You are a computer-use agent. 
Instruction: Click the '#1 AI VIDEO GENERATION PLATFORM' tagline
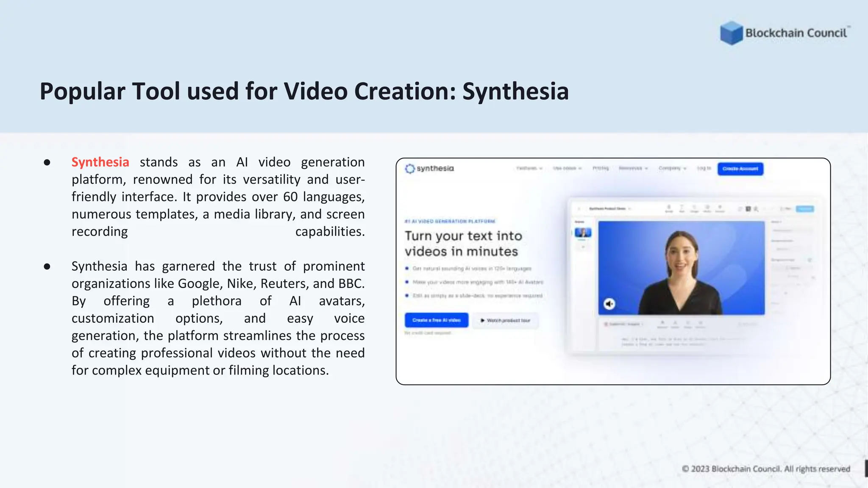[450, 221]
